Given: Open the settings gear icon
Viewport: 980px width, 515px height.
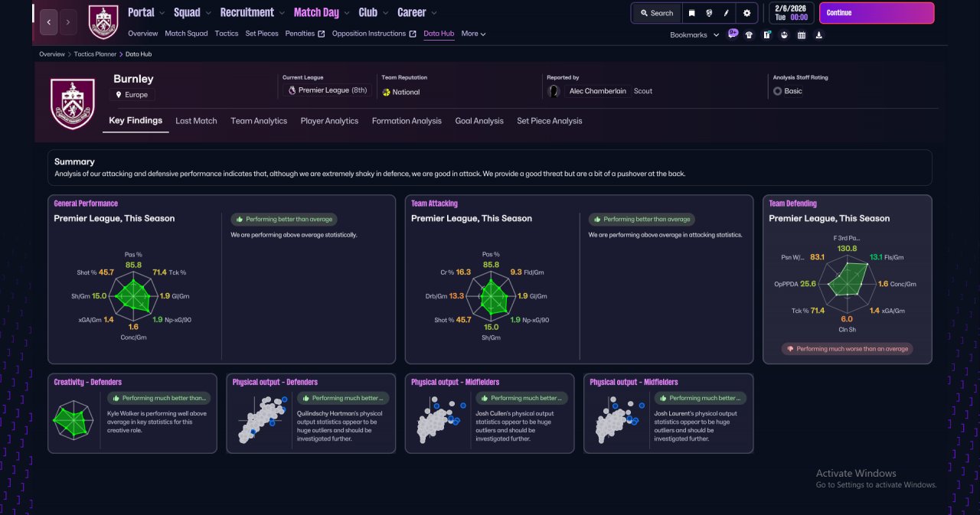Looking at the screenshot, I should coord(747,13).
